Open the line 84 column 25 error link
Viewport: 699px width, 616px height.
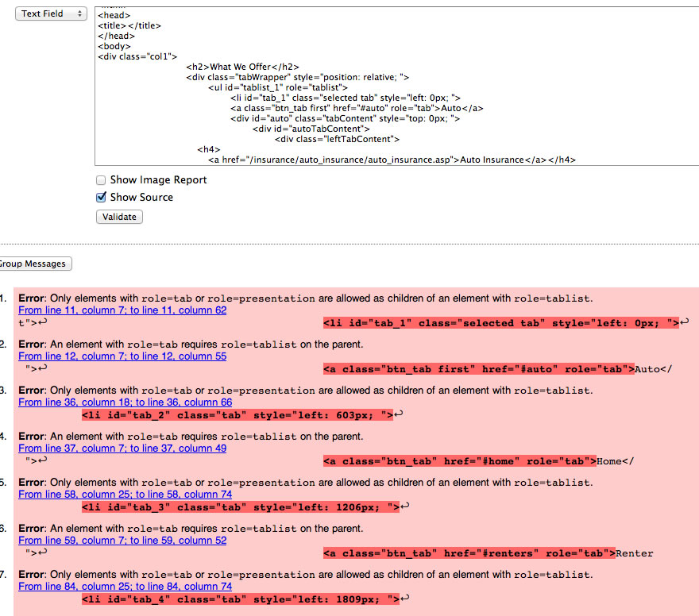click(x=125, y=587)
